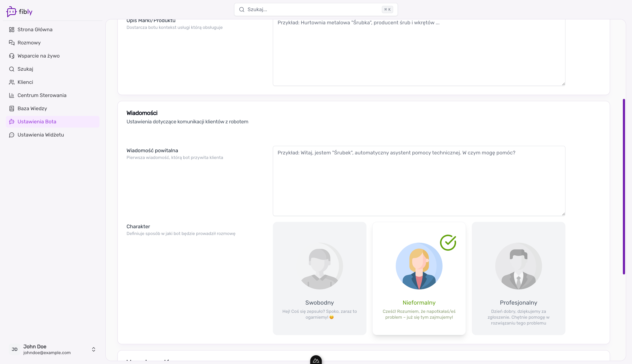Click the JD avatar badge
The width and height of the screenshot is (632, 364).
point(14,349)
